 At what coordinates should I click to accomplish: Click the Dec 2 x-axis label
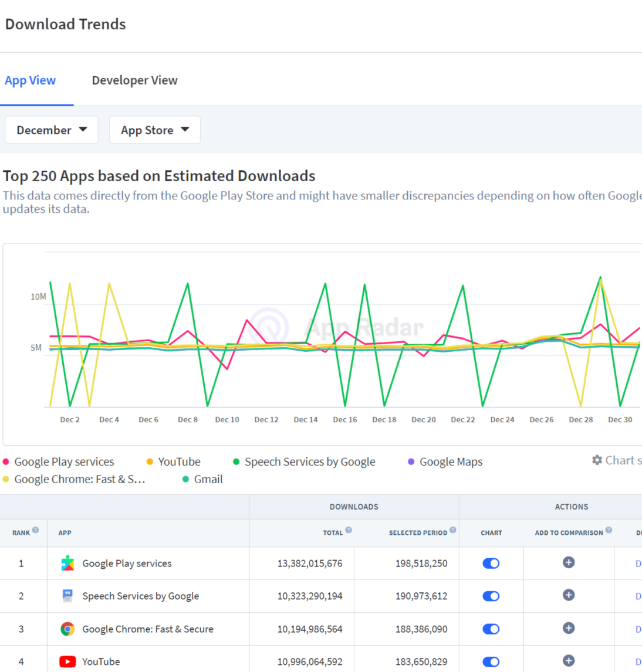tap(70, 420)
